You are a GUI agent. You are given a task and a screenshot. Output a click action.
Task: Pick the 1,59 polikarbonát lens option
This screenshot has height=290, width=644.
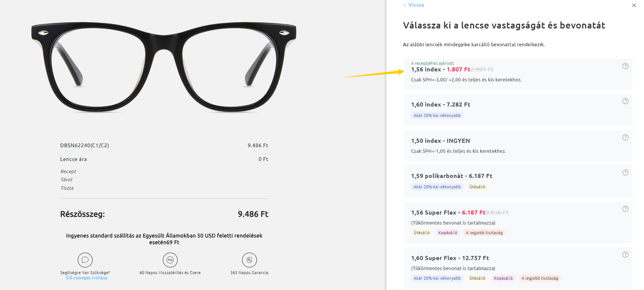(x=518, y=181)
